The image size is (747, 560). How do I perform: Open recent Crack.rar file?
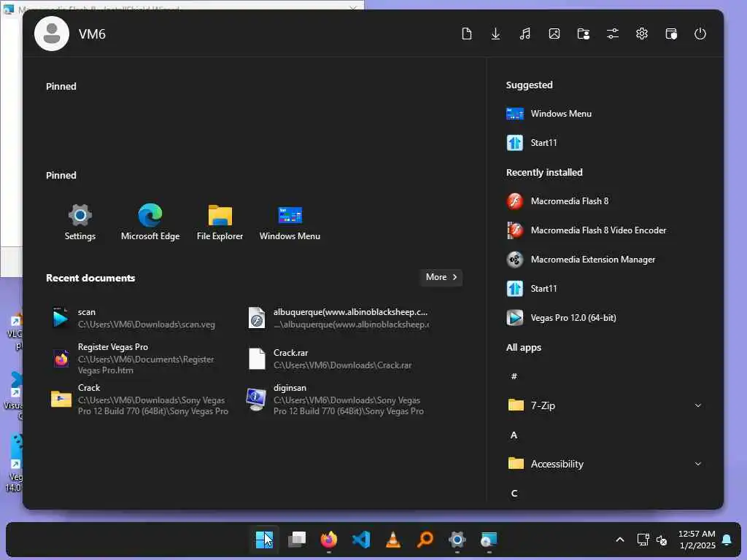pos(330,359)
